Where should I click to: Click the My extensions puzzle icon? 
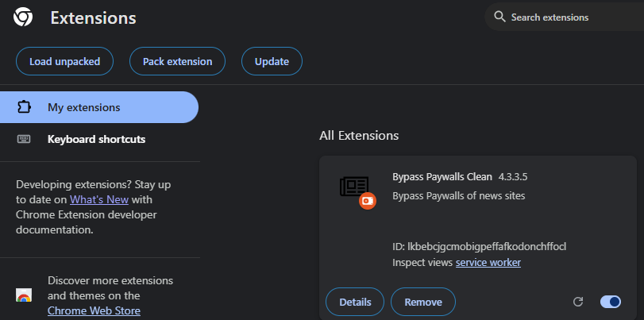pyautogui.click(x=24, y=107)
